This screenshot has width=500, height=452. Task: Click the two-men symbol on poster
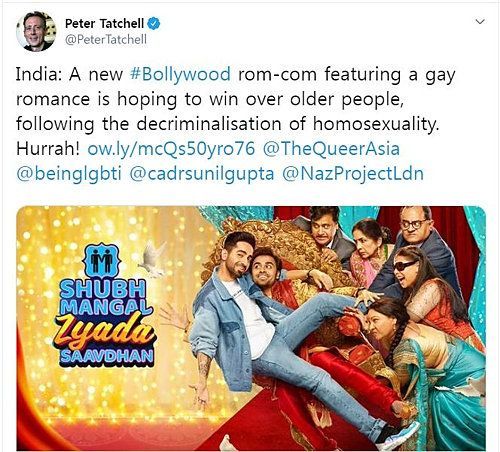(102, 261)
